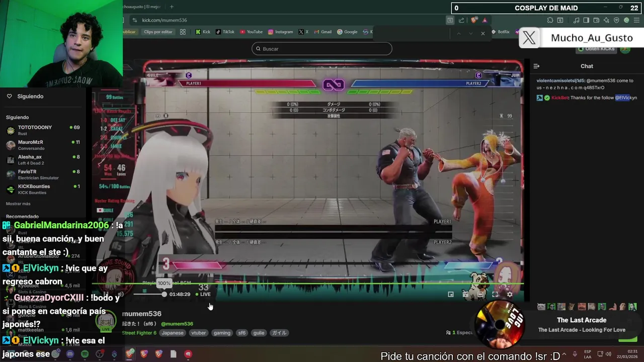This screenshot has height=362, width=644.
Task: Show hidden system tray icons chevron
Action: (x=564, y=354)
